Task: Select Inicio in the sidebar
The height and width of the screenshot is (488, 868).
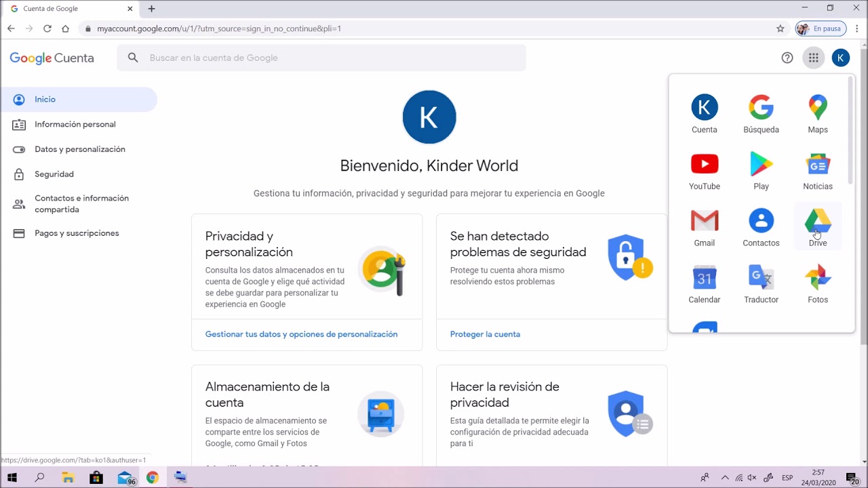Action: (x=79, y=100)
